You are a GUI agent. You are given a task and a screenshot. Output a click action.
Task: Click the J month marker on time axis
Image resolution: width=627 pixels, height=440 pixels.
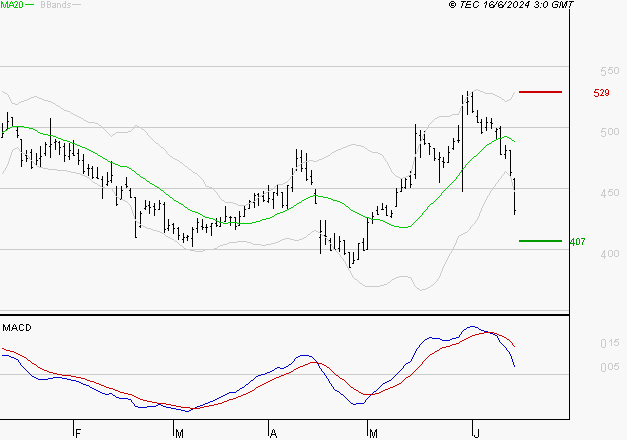[x=476, y=434]
